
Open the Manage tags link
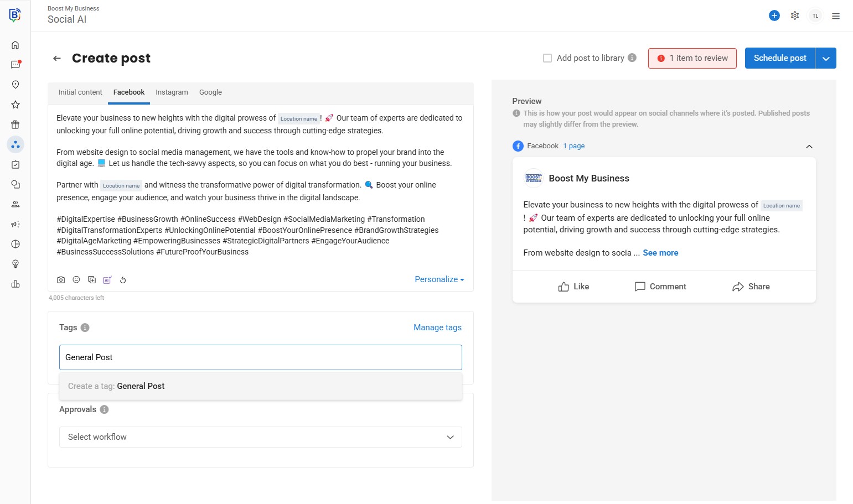click(437, 328)
